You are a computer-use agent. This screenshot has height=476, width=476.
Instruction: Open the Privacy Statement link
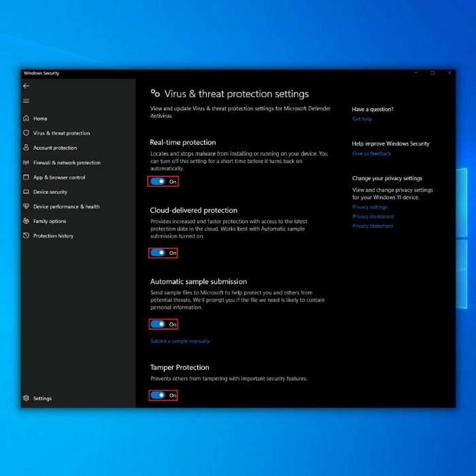(373, 226)
